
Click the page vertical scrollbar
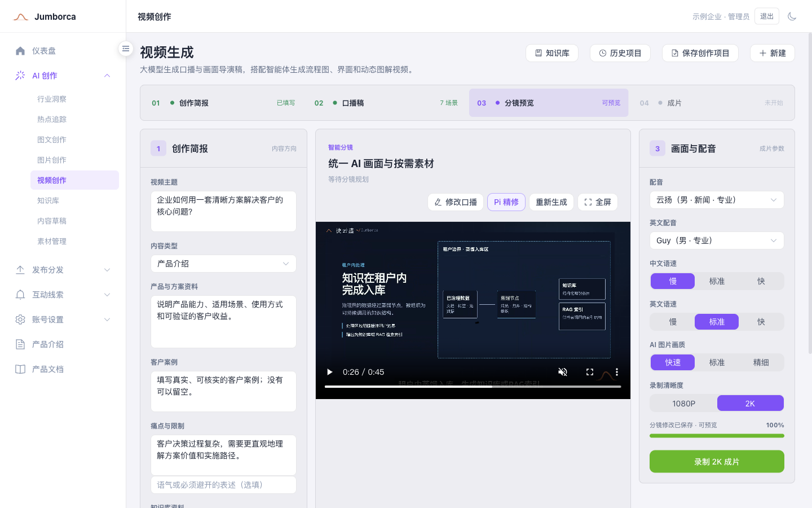(810, 192)
